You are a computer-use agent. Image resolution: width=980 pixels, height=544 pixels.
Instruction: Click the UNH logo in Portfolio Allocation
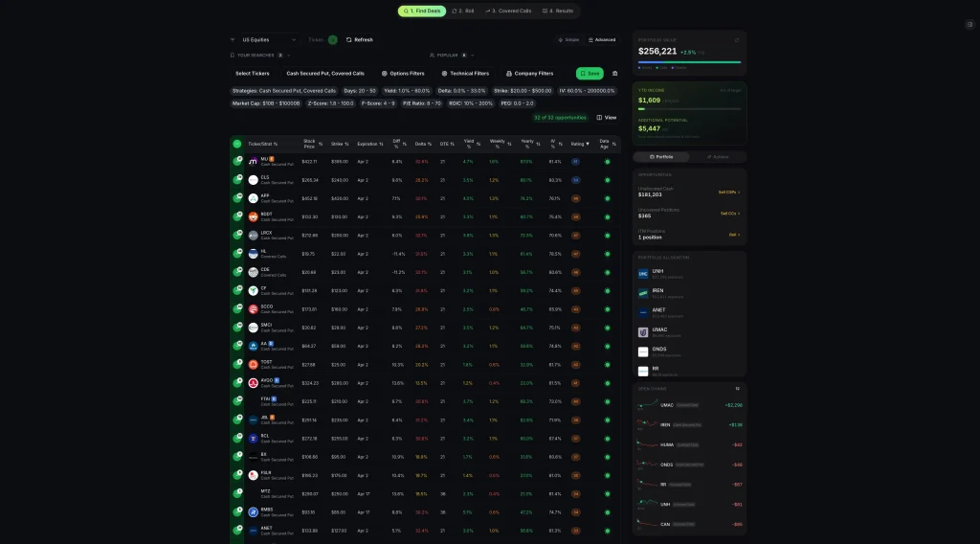[x=643, y=274]
